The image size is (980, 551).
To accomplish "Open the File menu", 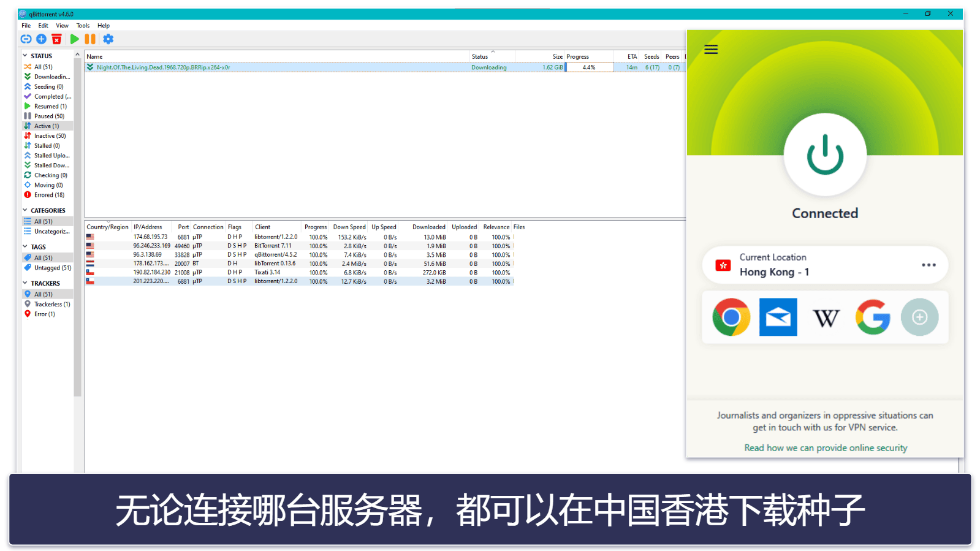I will point(26,26).
